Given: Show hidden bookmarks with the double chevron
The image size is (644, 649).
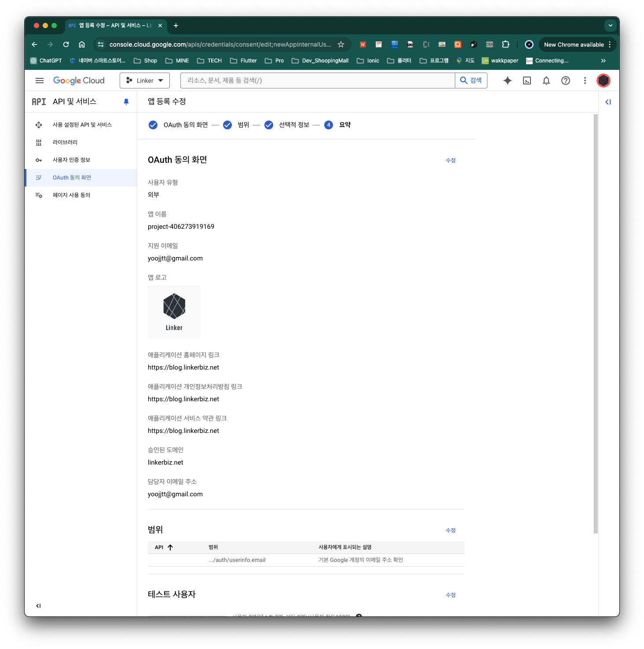Looking at the screenshot, I should [604, 61].
